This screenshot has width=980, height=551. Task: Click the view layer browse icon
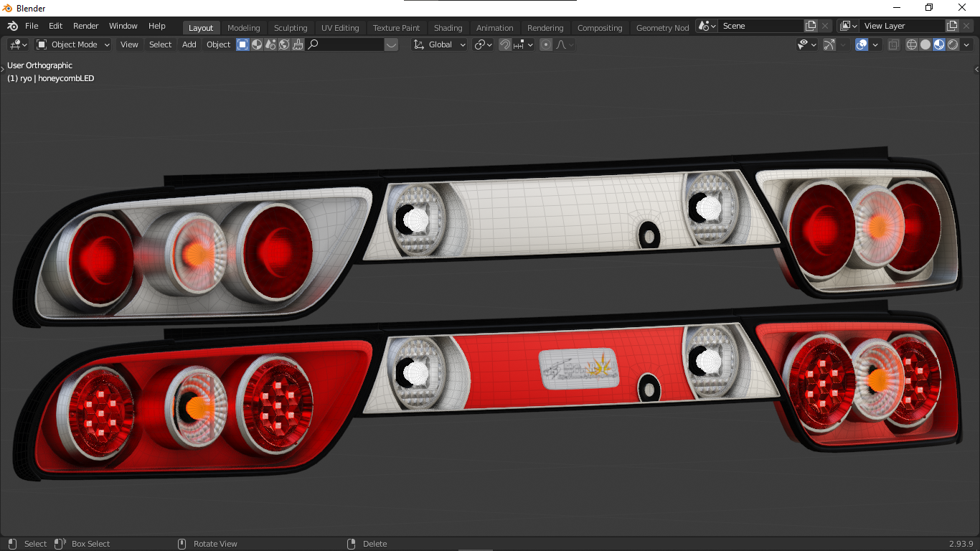(849, 26)
